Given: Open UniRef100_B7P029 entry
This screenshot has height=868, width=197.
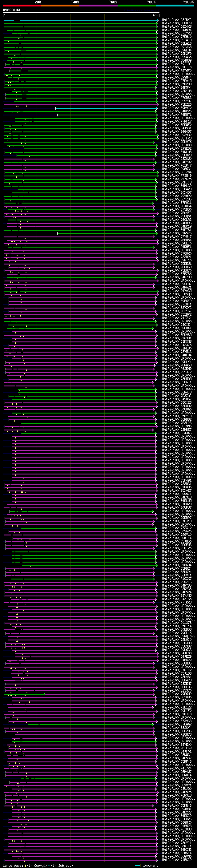Looking at the screenshot, I should (177, 504).
